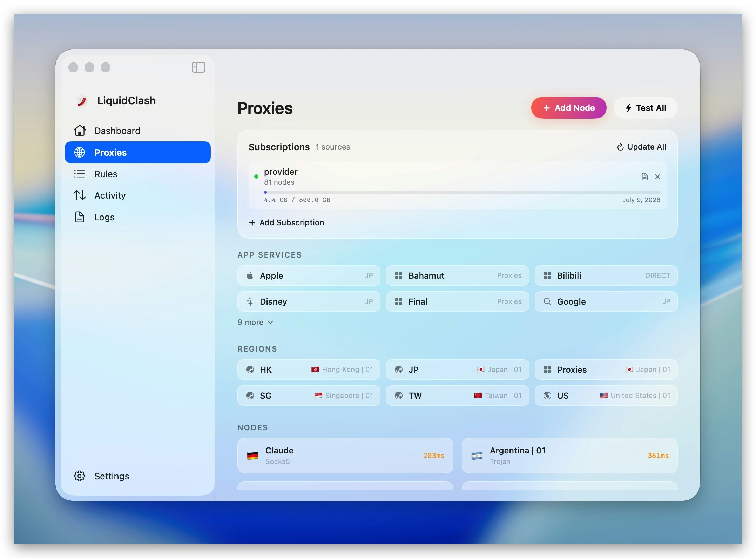Image resolution: width=756 pixels, height=558 pixels.
Task: Click the LiquidClash app logo
Action: [82, 101]
